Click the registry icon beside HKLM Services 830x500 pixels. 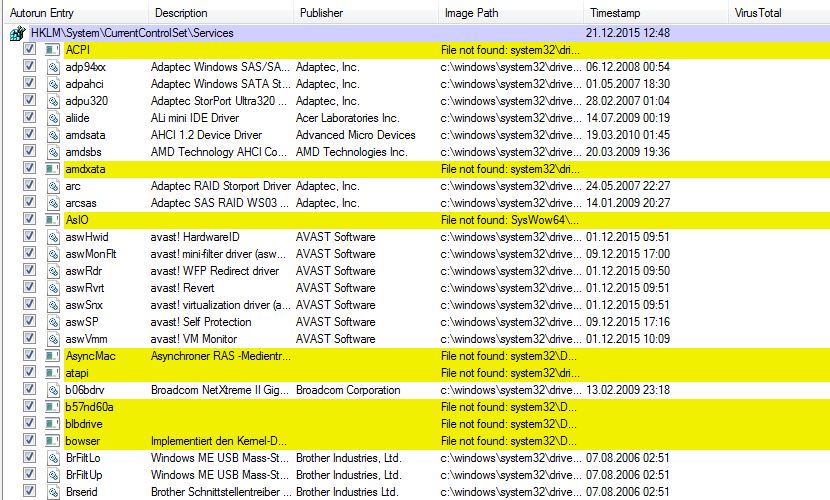click(x=17, y=33)
